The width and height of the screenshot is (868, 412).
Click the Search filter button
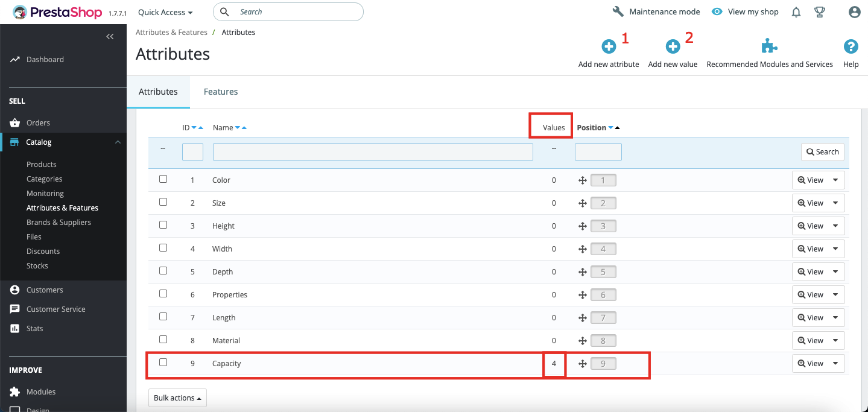coord(823,152)
